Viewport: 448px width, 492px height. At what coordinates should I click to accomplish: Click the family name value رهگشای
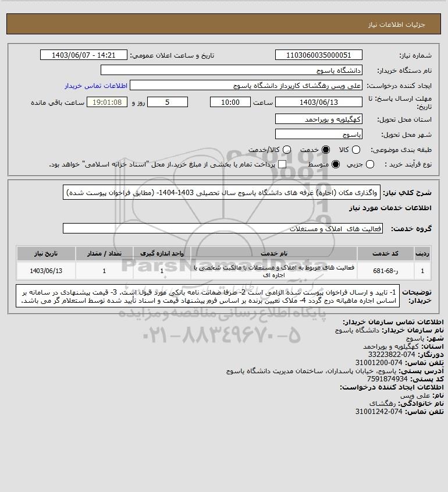(382, 403)
